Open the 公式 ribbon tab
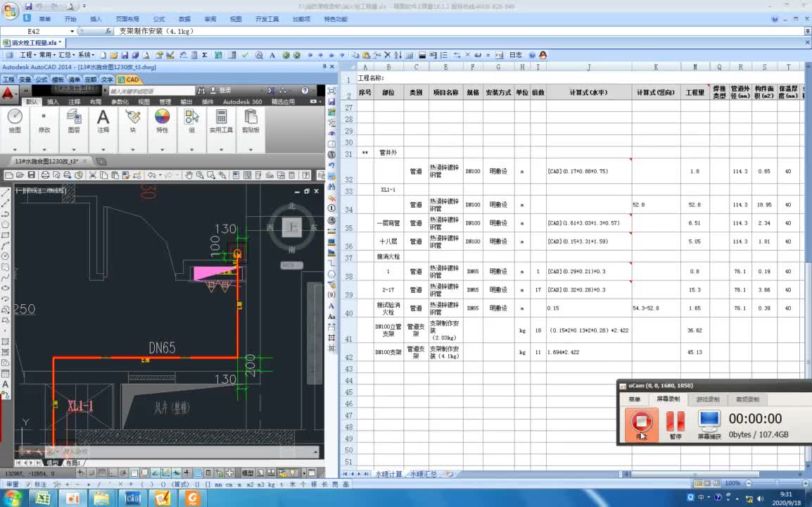 click(159, 19)
